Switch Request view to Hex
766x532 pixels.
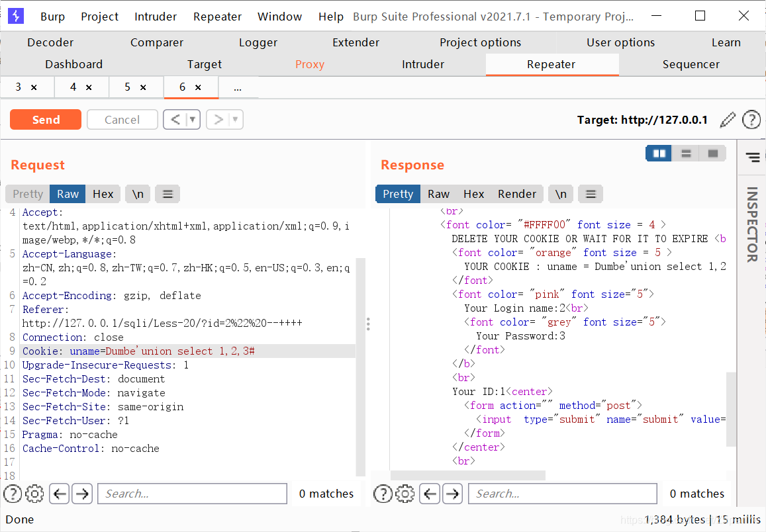click(x=103, y=194)
